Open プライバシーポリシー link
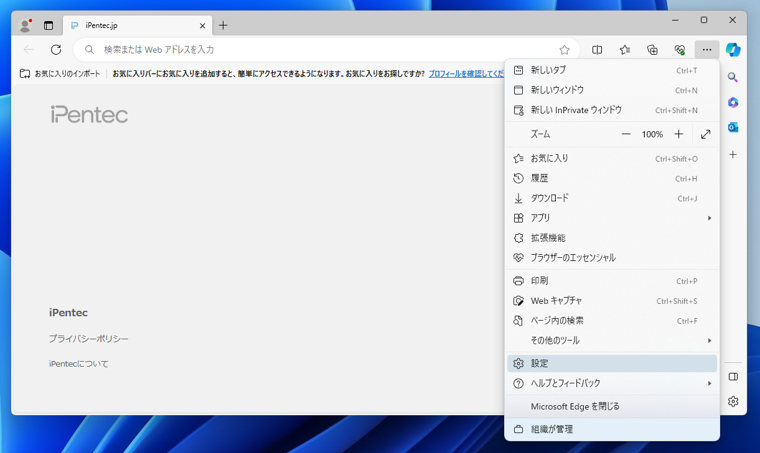The image size is (760, 453). point(88,339)
